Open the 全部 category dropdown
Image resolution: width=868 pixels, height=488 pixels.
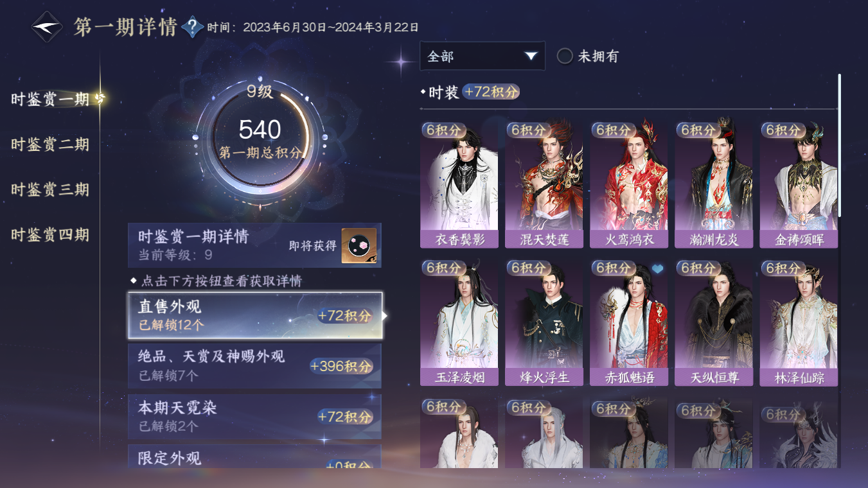483,56
